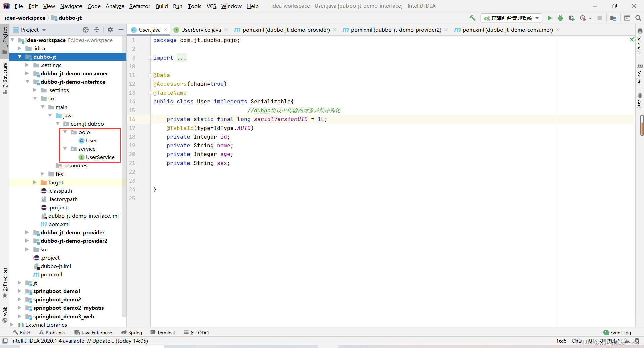Select .classpath file in tree
The width and height of the screenshot is (644, 348).
pos(56,191)
